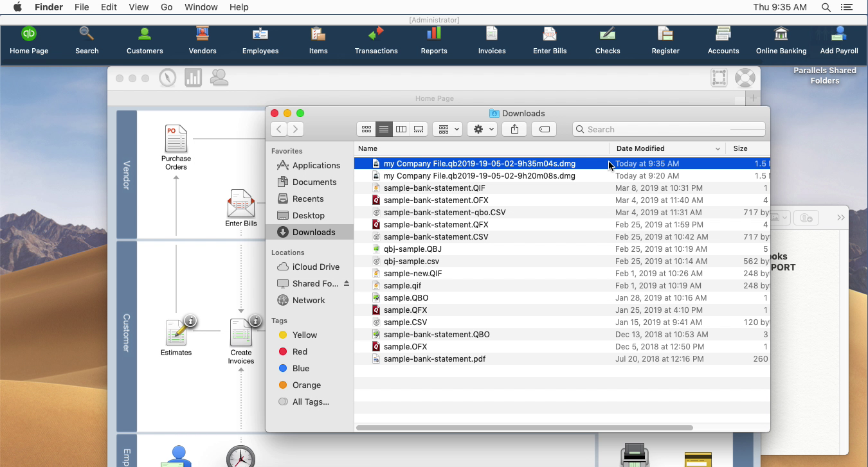Open the Finder menu
Image resolution: width=868 pixels, height=467 pixels.
(x=48, y=7)
